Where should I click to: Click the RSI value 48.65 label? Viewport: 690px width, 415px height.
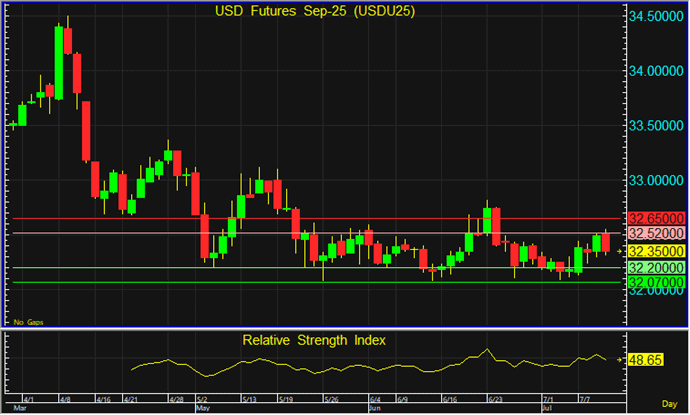(647, 358)
